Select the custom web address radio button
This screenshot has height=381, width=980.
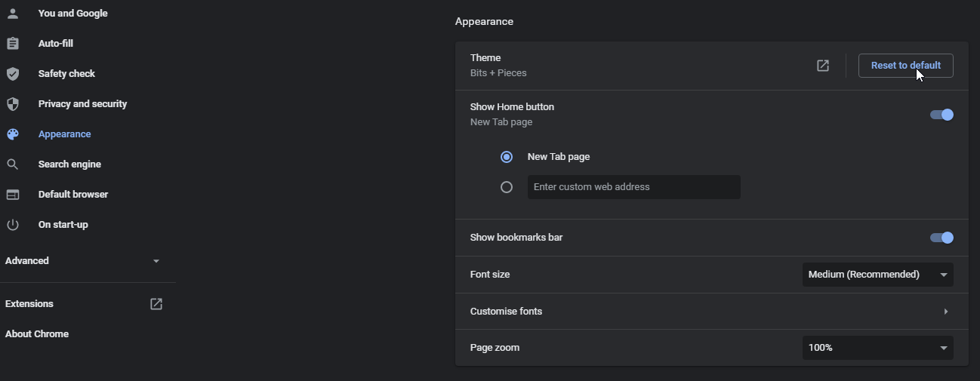coord(507,187)
